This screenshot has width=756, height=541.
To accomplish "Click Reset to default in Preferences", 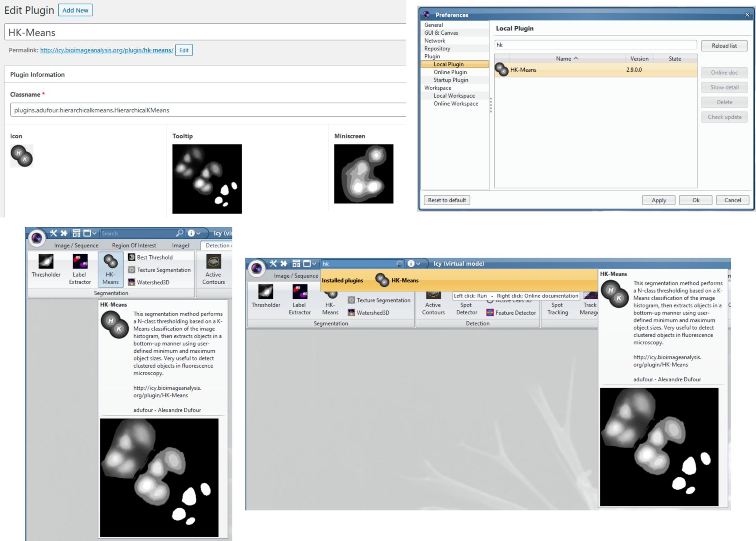I will 447,200.
